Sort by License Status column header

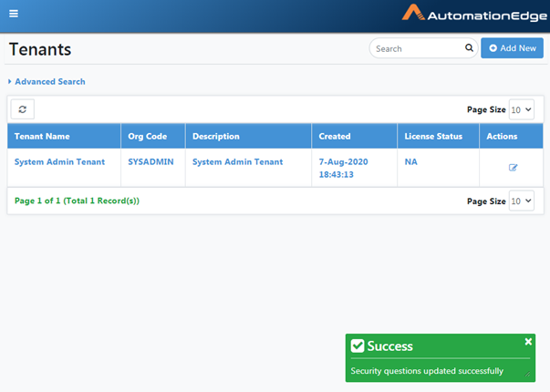433,137
